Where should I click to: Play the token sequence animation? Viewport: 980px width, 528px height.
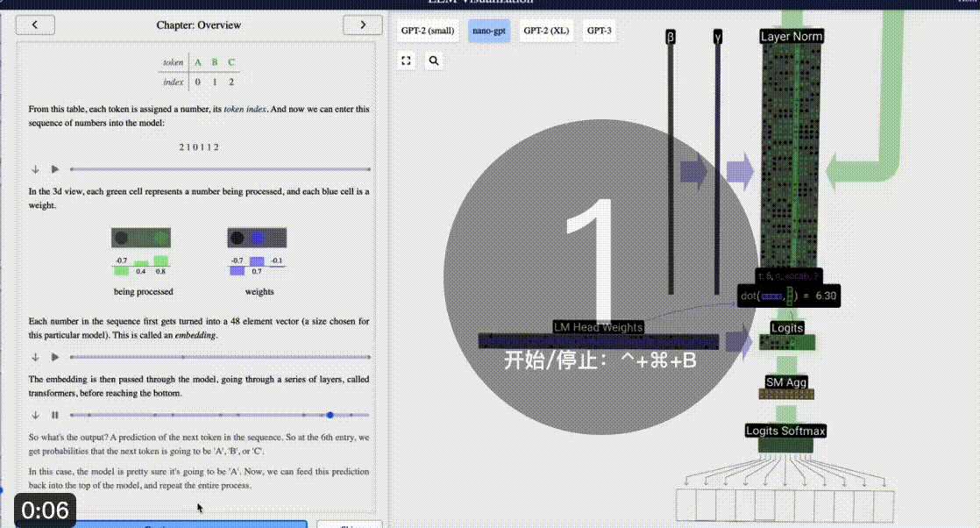coord(55,169)
